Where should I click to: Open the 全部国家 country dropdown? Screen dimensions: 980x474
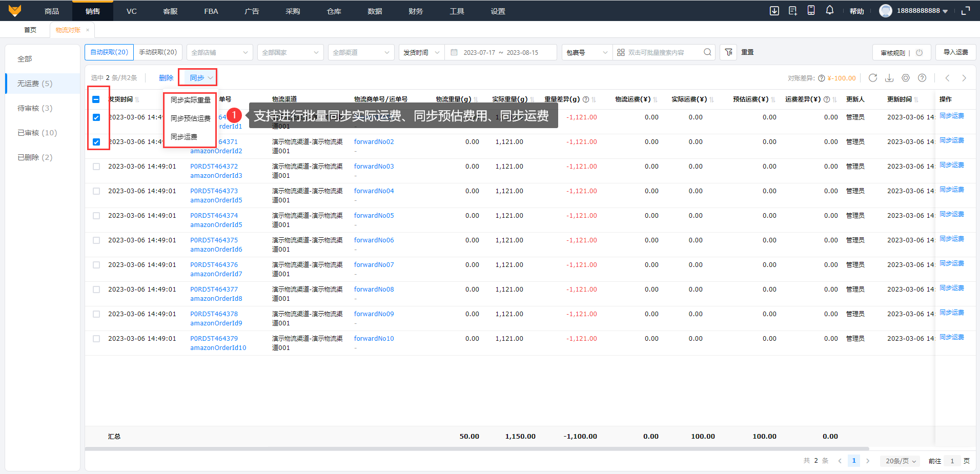pyautogui.click(x=290, y=52)
